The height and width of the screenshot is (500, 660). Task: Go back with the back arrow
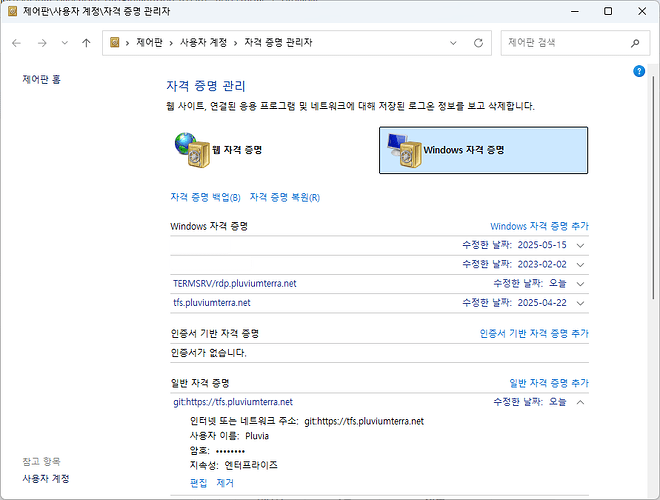click(x=16, y=43)
